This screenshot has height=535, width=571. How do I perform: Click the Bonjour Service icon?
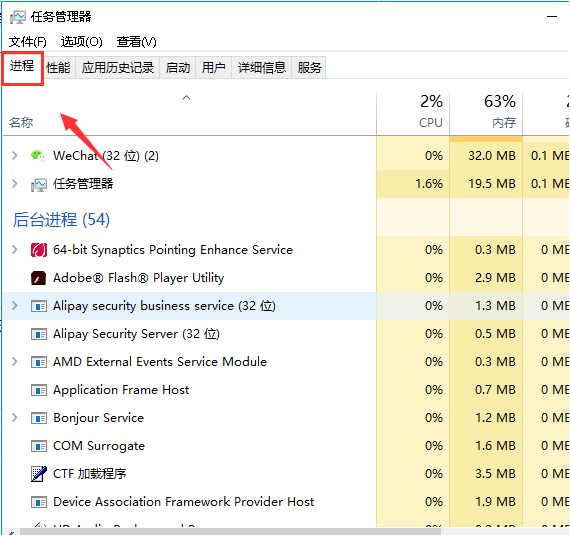pyautogui.click(x=38, y=418)
